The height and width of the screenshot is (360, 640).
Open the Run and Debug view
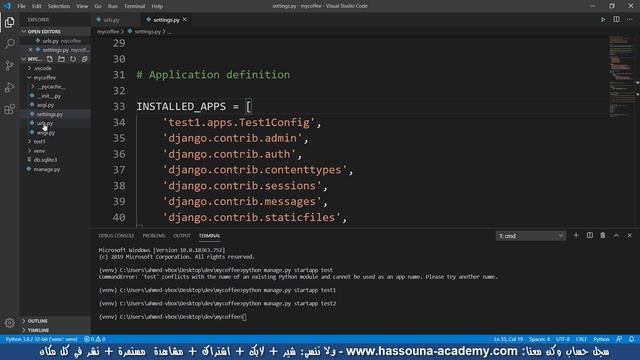point(9,87)
